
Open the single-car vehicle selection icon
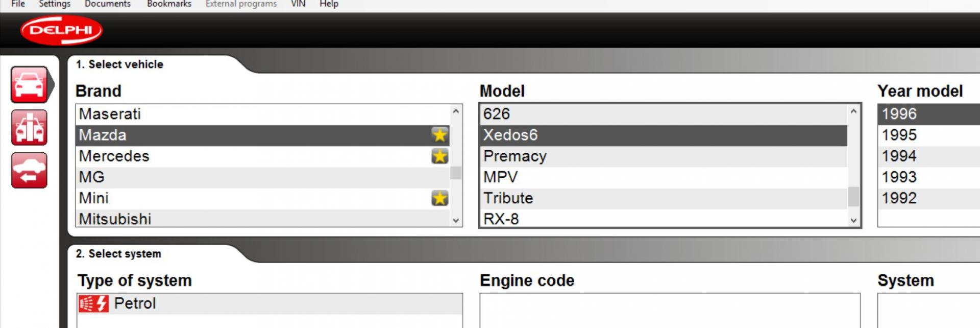click(x=29, y=85)
